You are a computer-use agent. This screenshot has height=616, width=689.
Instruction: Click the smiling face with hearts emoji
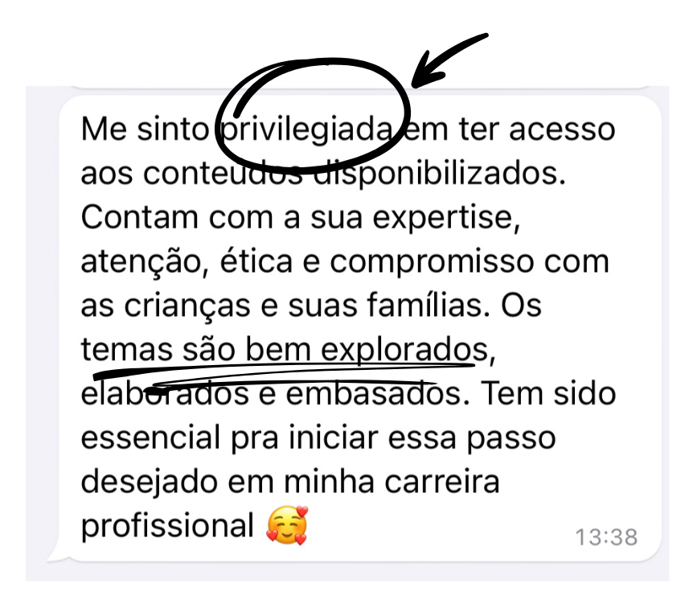pyautogui.click(x=287, y=525)
